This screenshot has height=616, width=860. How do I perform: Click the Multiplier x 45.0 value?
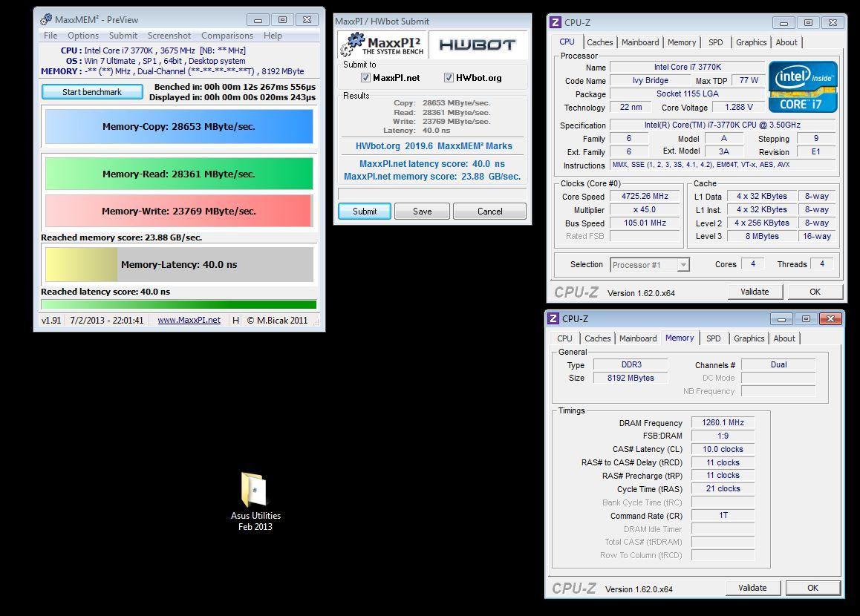(x=645, y=210)
